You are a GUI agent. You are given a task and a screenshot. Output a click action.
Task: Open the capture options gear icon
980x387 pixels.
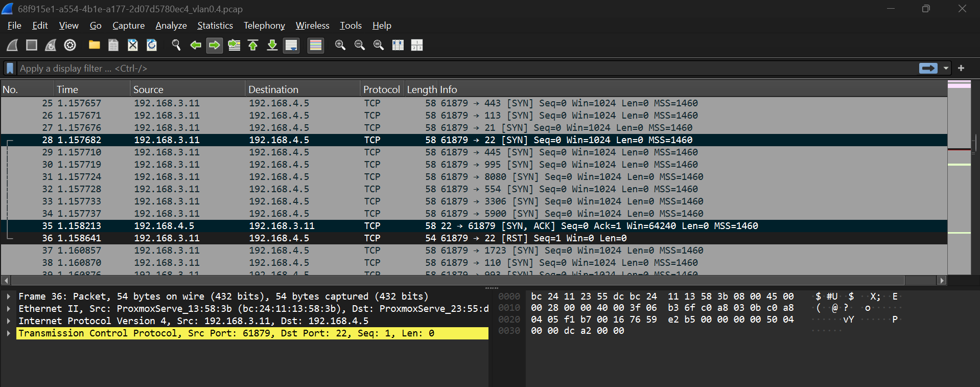click(70, 45)
